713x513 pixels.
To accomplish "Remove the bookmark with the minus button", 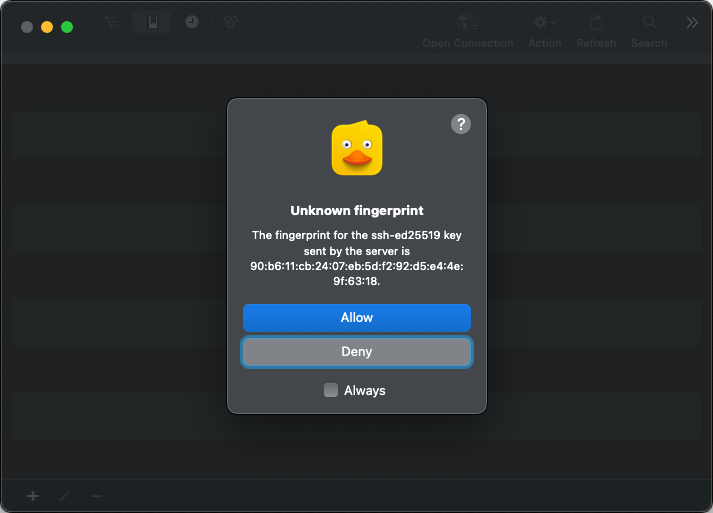I will (97, 496).
